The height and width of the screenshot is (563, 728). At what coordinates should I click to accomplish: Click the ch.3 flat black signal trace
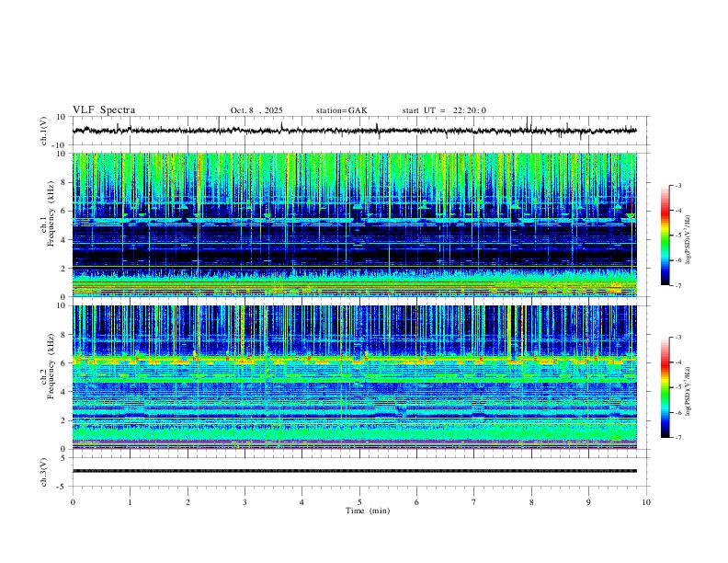pyautogui.click(x=354, y=471)
